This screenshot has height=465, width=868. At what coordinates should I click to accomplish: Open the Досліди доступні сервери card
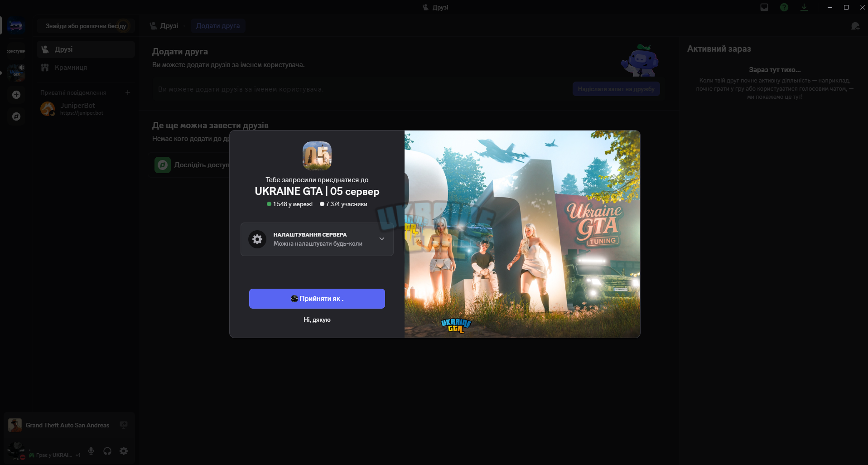click(x=192, y=165)
